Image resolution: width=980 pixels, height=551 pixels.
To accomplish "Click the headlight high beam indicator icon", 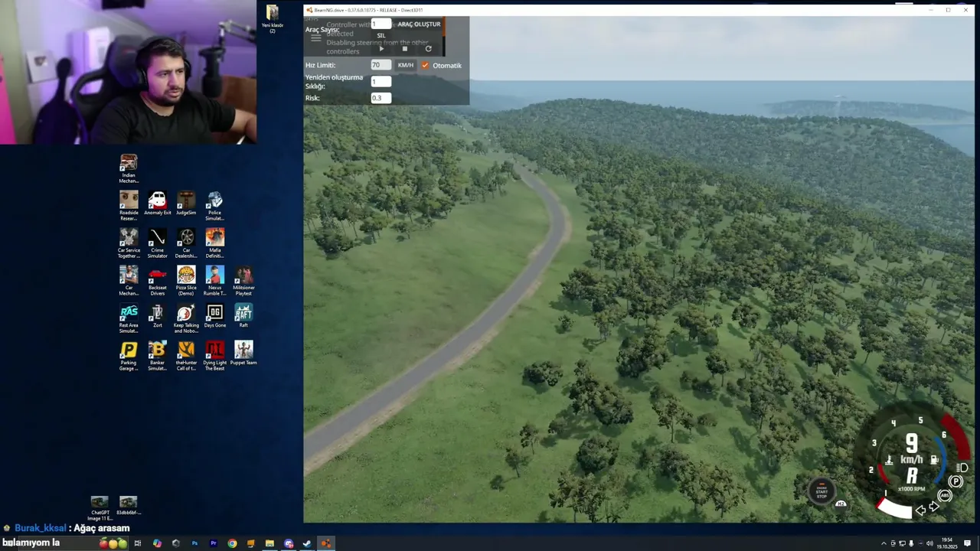I will point(963,468).
